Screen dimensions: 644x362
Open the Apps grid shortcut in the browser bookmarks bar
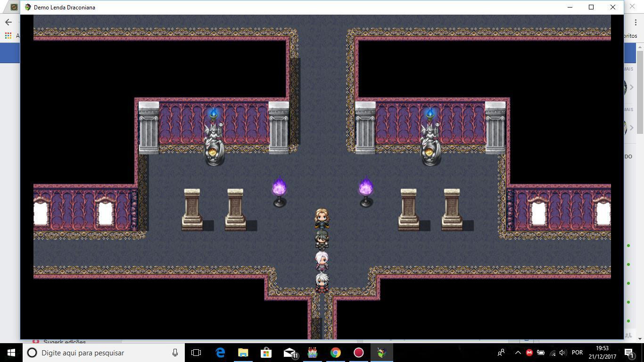[x=8, y=35]
